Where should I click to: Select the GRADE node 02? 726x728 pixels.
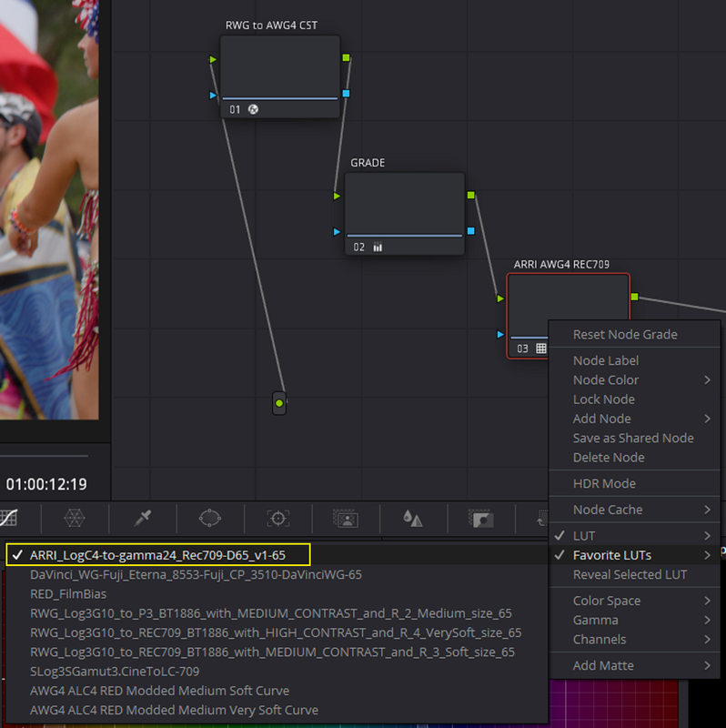404,214
